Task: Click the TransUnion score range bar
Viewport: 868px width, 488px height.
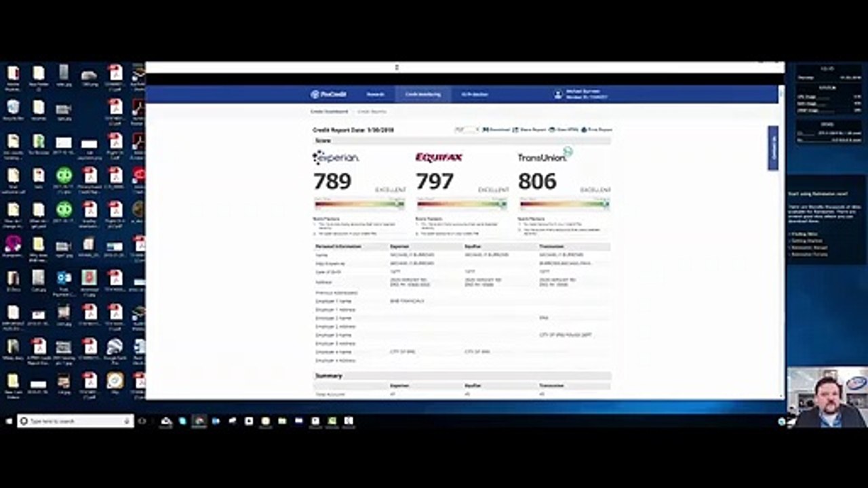Action: coord(565,203)
